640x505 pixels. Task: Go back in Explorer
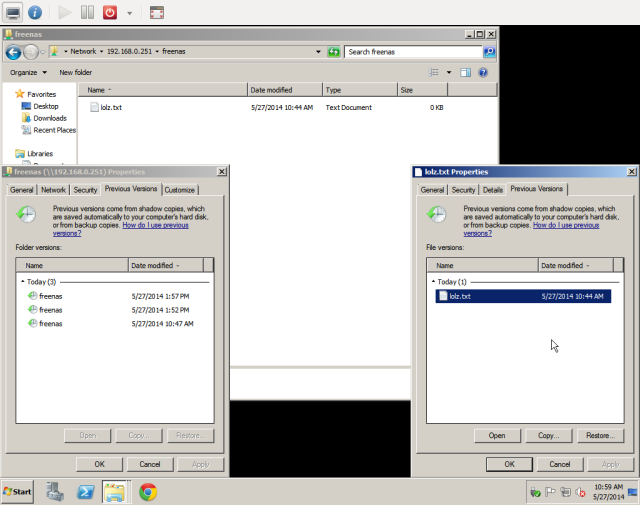(13, 52)
